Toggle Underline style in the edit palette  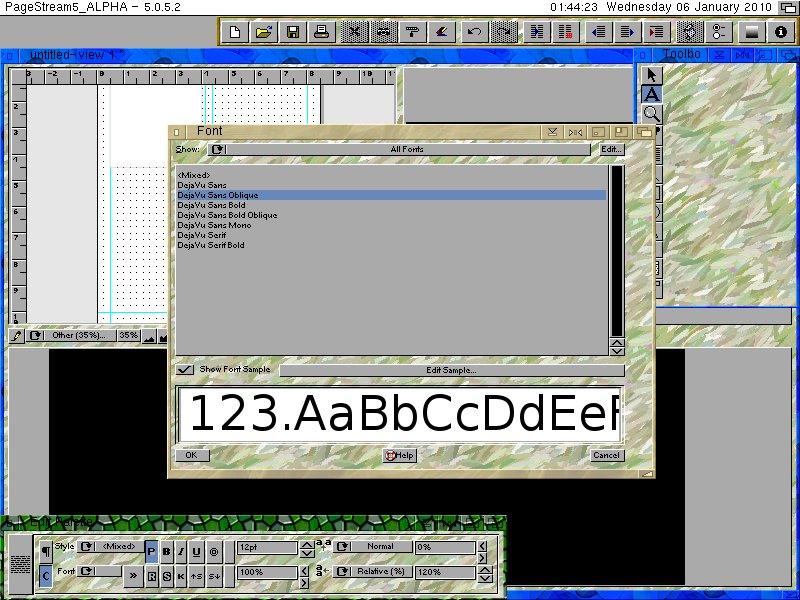point(197,551)
